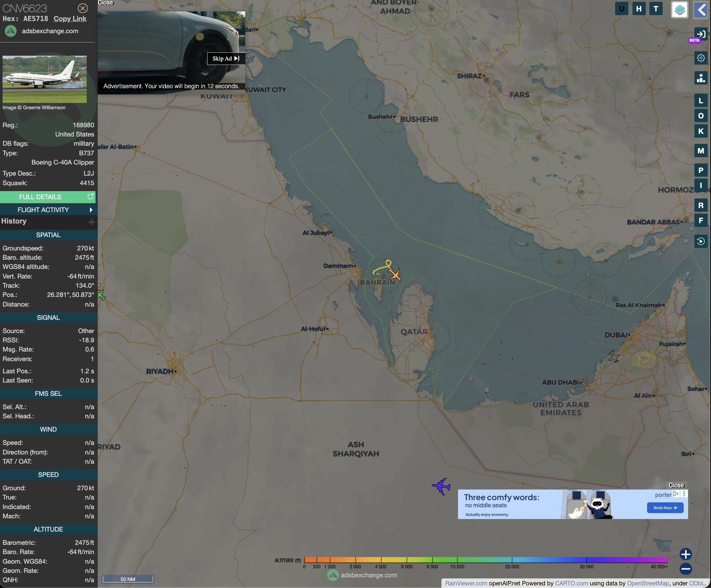Zoom out with the minus button
The image size is (711, 588).
686,569
